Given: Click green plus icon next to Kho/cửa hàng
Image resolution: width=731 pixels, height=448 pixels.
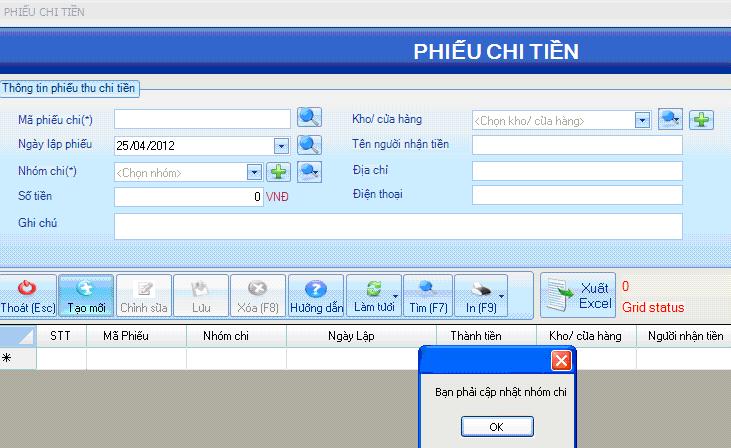Looking at the screenshot, I should (x=702, y=120).
